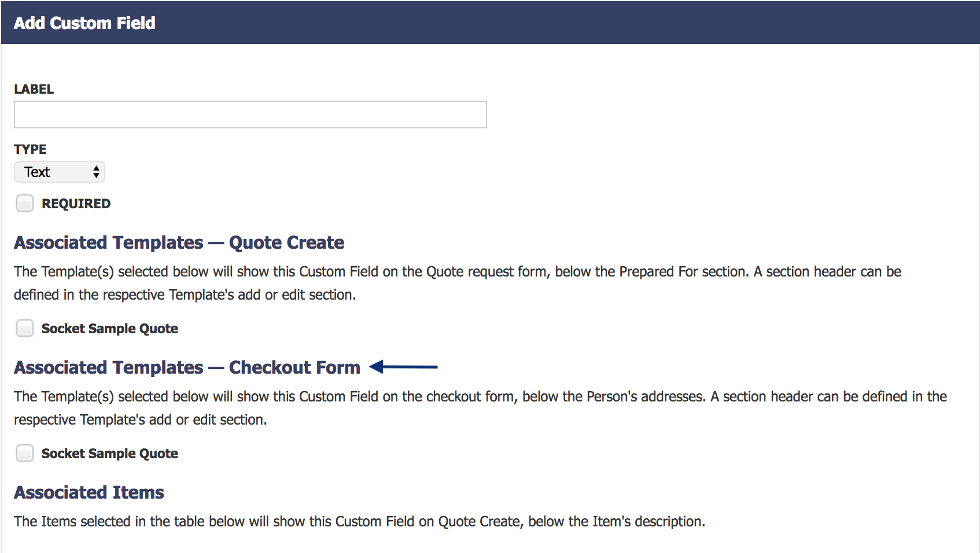The image size is (980, 553).
Task: Click the dropdown stepper arrows beside Text
Action: 95,172
